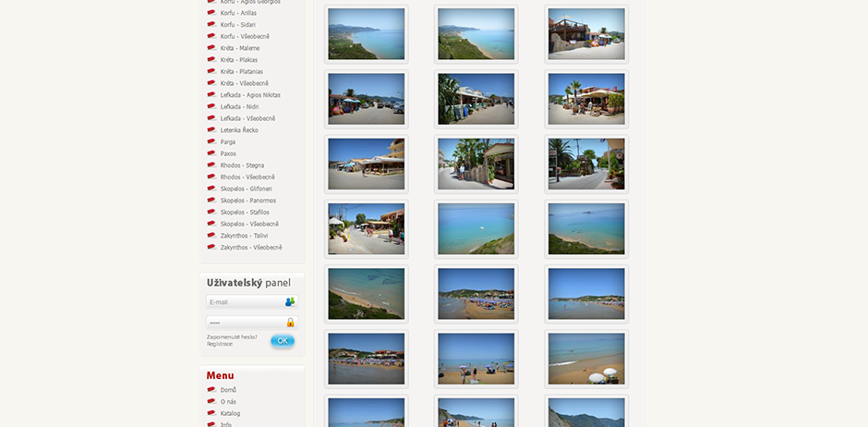This screenshot has height=427, width=868.
Task: Click the padlock icon in the password field
Action: click(x=290, y=323)
